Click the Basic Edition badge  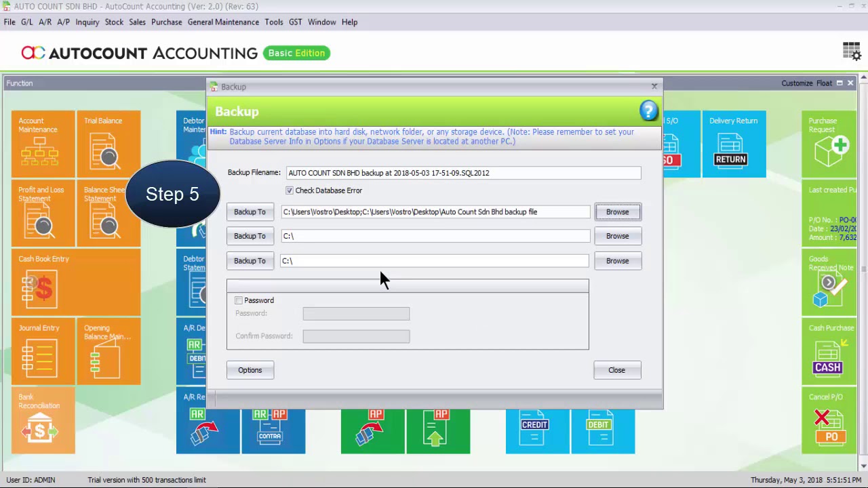(x=296, y=53)
